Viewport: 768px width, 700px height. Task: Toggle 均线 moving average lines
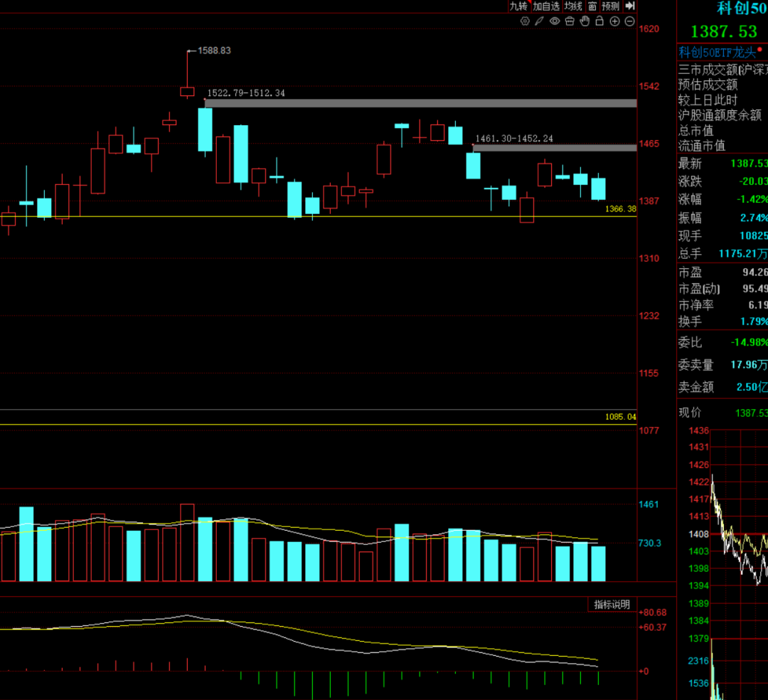coord(573,6)
